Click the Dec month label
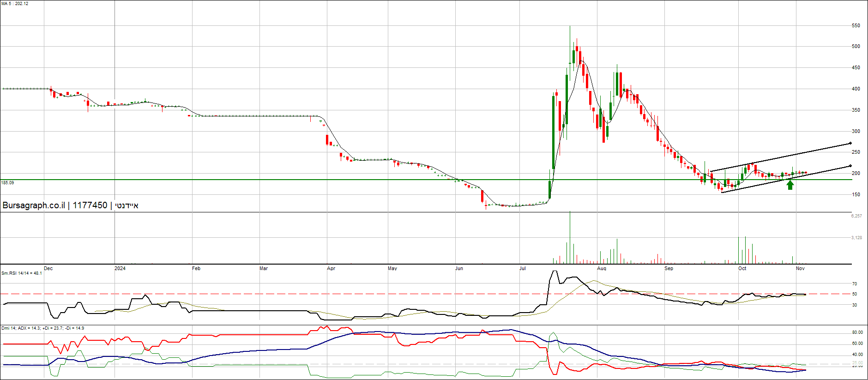868x380 pixels. [48, 268]
